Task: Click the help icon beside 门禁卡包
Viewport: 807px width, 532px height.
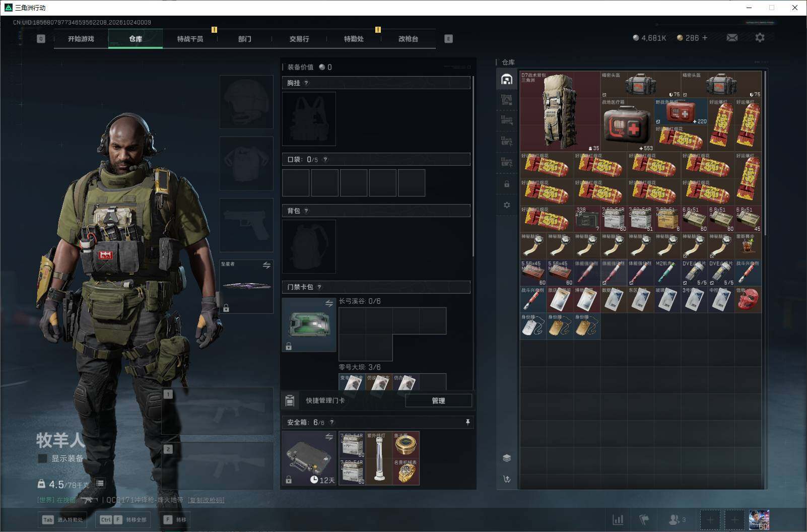Action: click(x=319, y=287)
